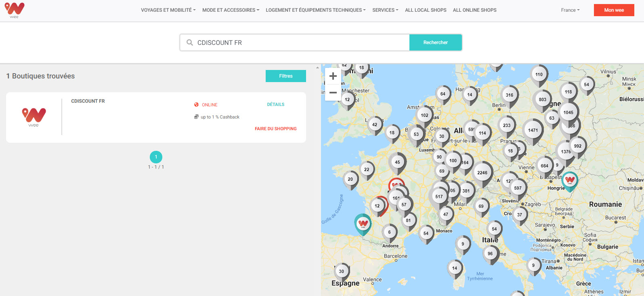This screenshot has width=644, height=296.
Task: Open Logement et Équipements Techniques menu
Action: pyautogui.click(x=315, y=10)
